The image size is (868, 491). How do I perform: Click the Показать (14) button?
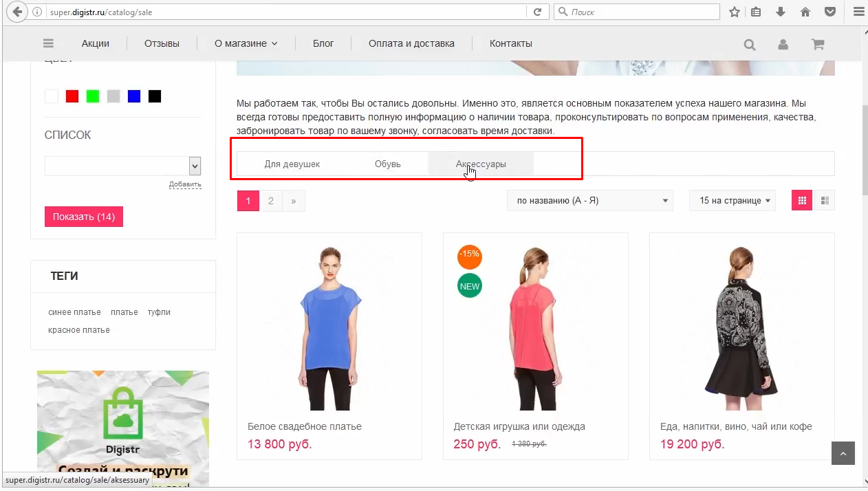click(84, 217)
